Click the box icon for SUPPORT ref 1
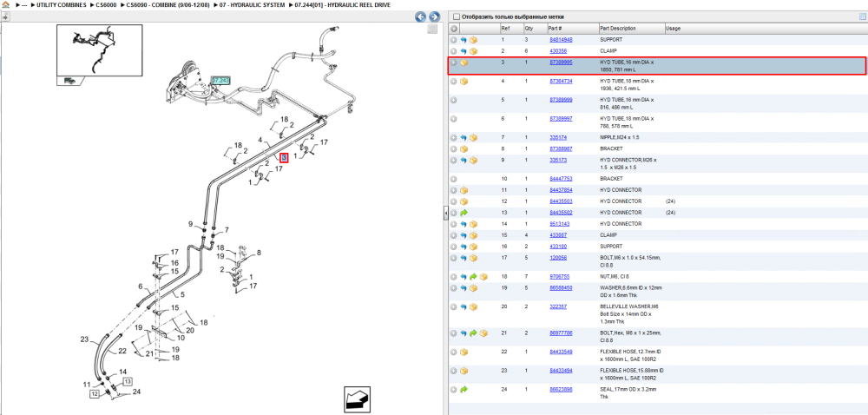 coord(474,40)
